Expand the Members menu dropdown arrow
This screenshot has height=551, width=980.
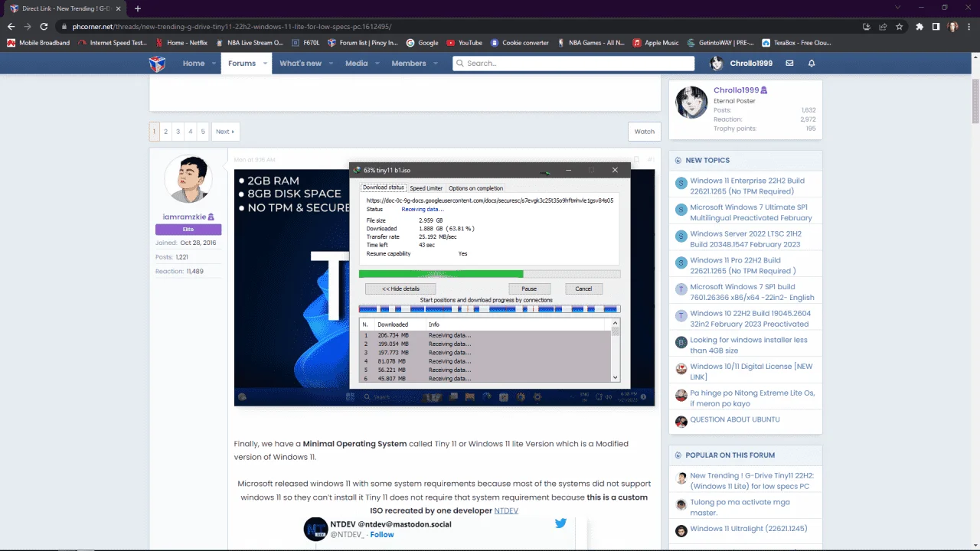pyautogui.click(x=436, y=64)
